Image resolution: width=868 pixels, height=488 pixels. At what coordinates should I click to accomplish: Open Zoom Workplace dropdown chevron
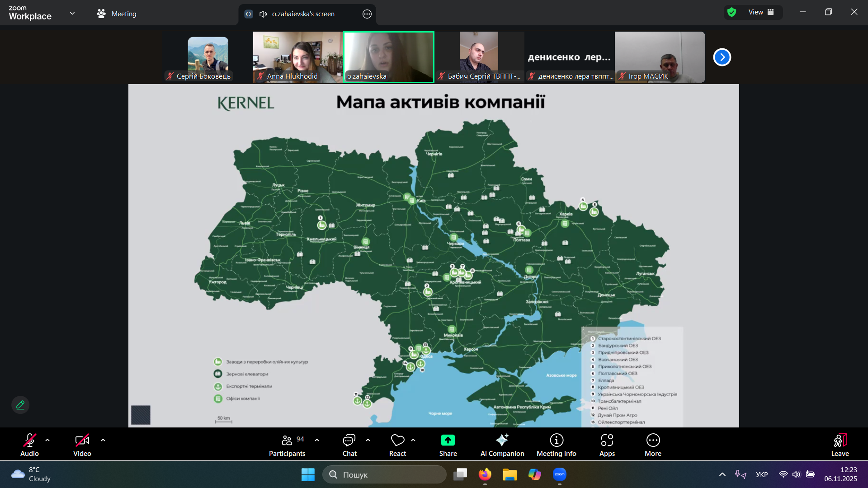pyautogui.click(x=72, y=14)
